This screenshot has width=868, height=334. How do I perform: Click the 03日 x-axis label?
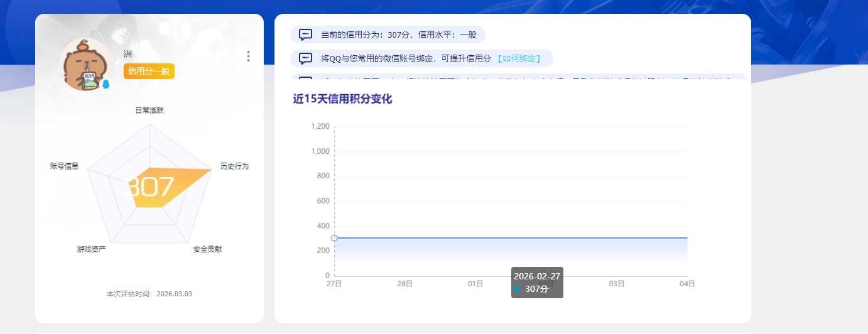(x=617, y=284)
